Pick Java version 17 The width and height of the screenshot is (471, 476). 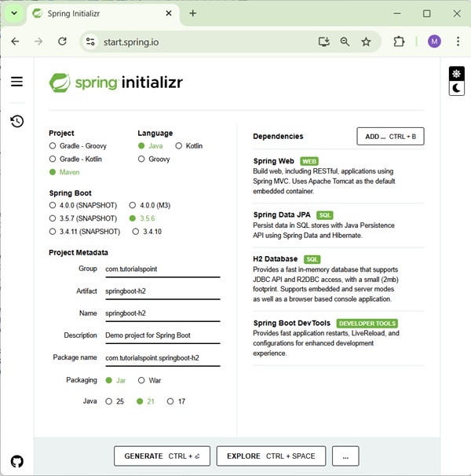coord(170,401)
